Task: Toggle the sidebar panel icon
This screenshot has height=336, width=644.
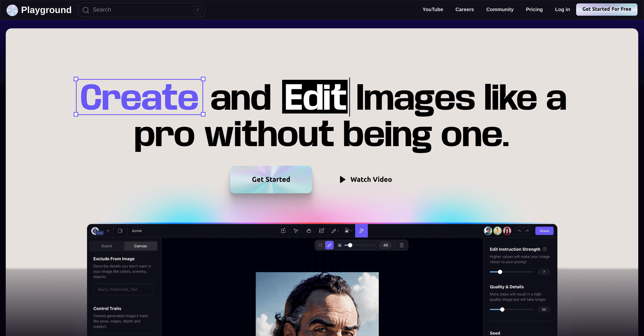Action: [120, 231]
